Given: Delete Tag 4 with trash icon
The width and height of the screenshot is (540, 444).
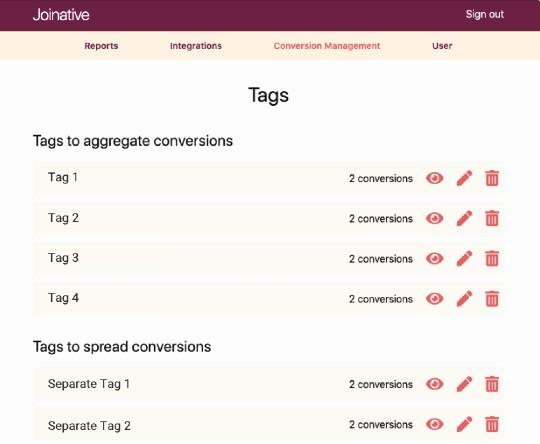Looking at the screenshot, I should point(492,299).
